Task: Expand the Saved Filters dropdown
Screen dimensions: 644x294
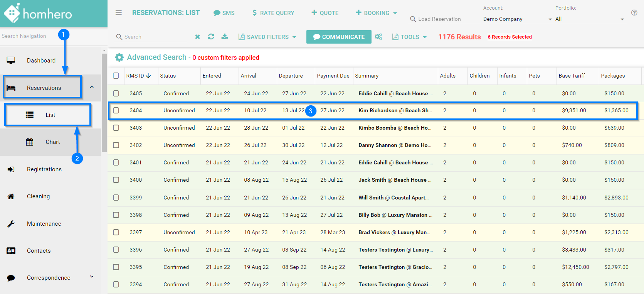Action: pyautogui.click(x=267, y=37)
